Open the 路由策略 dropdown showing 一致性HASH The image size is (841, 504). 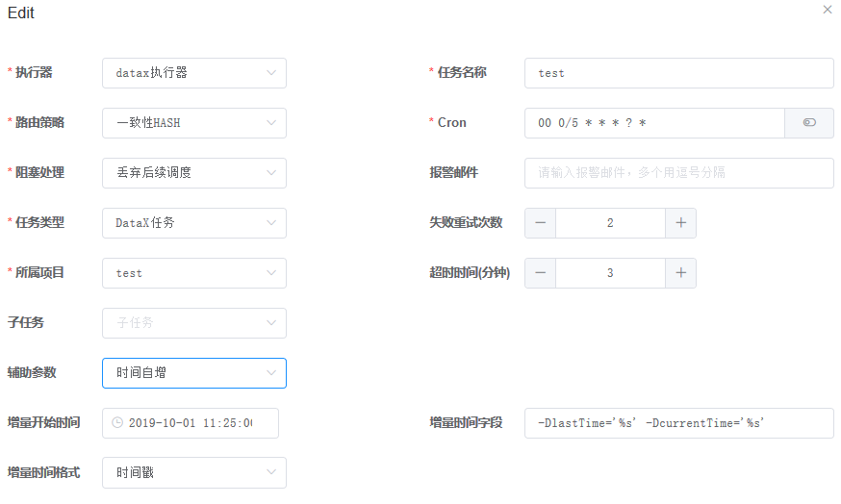pyautogui.click(x=194, y=123)
